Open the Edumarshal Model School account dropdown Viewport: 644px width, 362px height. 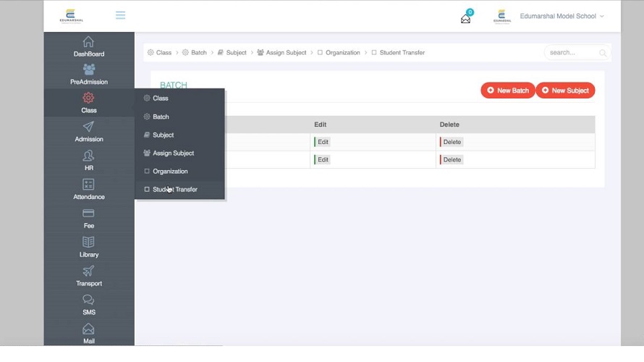[x=562, y=16]
